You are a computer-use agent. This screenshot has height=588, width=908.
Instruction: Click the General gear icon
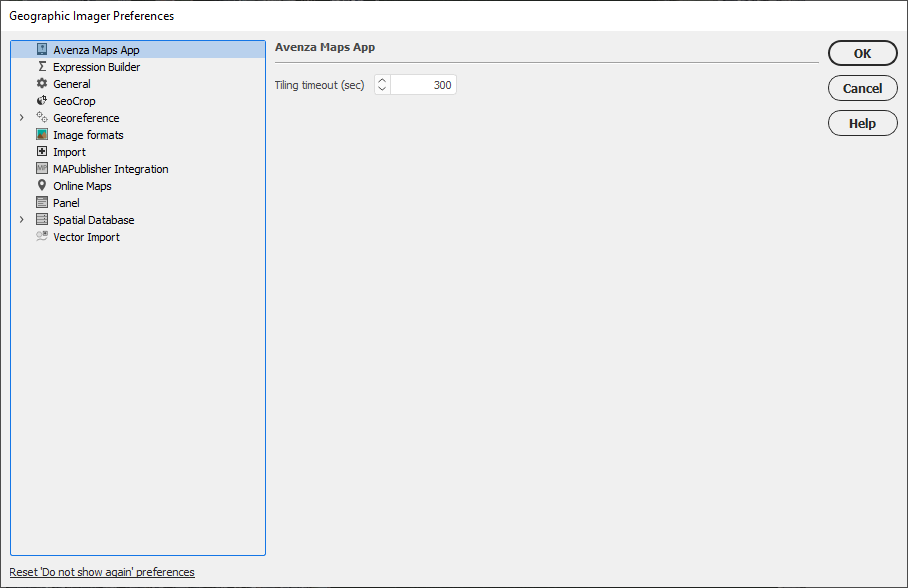[42, 83]
